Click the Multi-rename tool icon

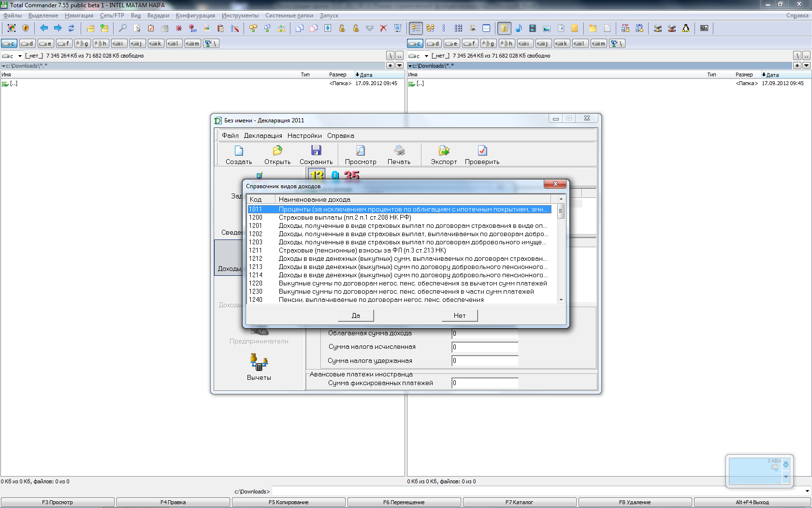click(x=235, y=28)
